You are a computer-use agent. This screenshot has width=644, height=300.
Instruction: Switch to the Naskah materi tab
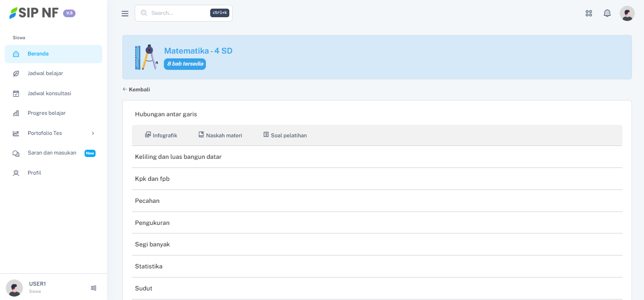point(220,135)
